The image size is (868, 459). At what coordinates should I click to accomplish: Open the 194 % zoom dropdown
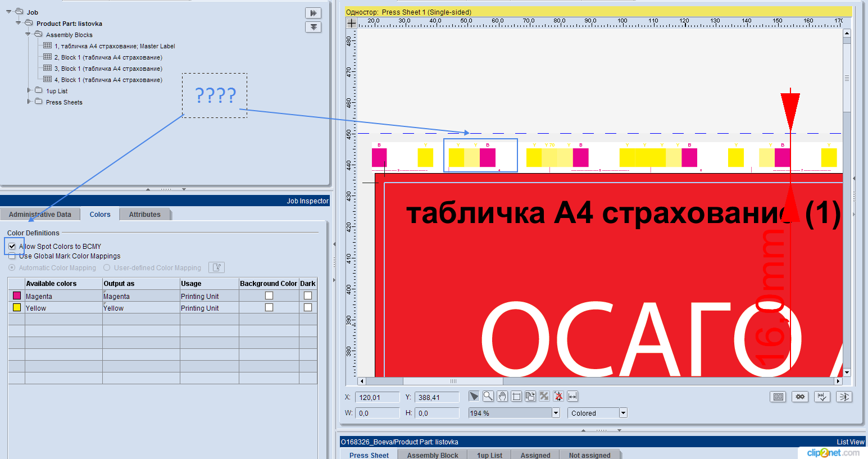(556, 413)
